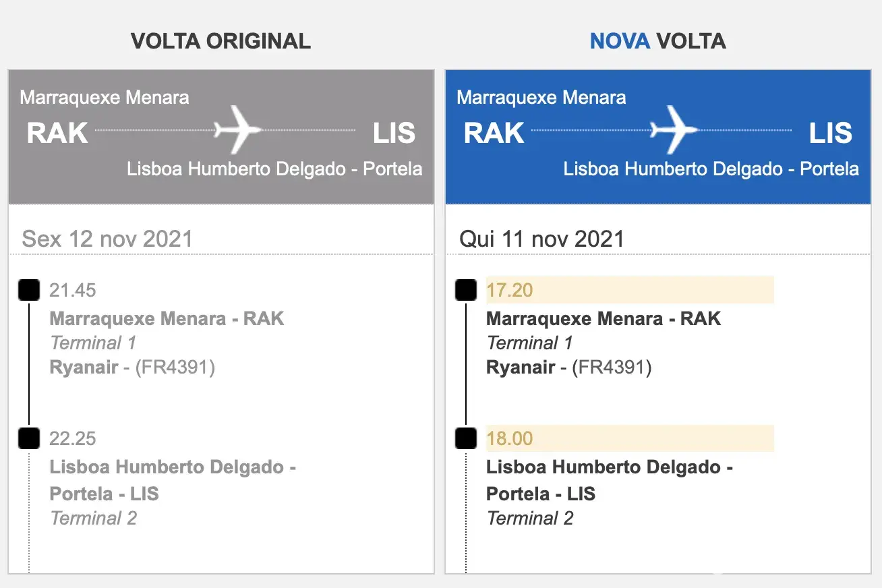Click Marraquexe Menara - RAK in the new return
882x588 pixels.
pos(604,318)
